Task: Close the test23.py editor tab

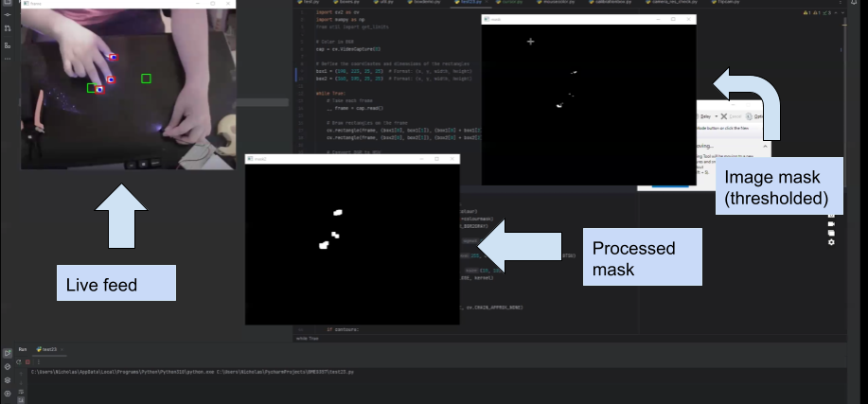Action: coord(485,2)
